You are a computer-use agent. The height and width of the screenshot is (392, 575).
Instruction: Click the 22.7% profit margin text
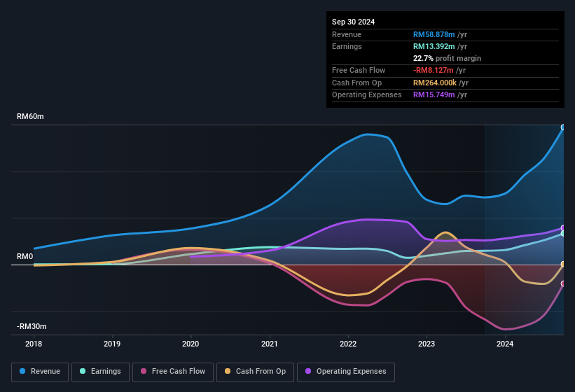(447, 58)
